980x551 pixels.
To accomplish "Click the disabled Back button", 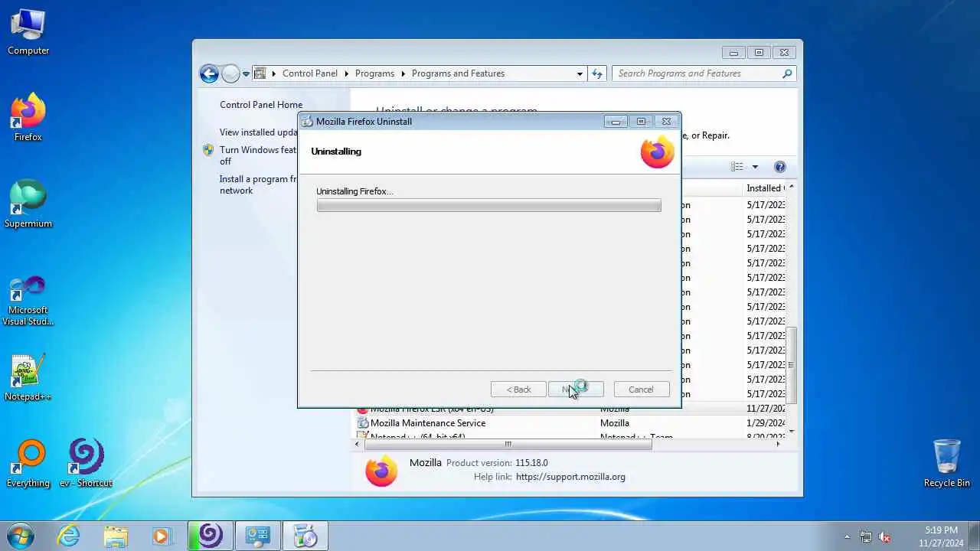I will click(x=518, y=390).
